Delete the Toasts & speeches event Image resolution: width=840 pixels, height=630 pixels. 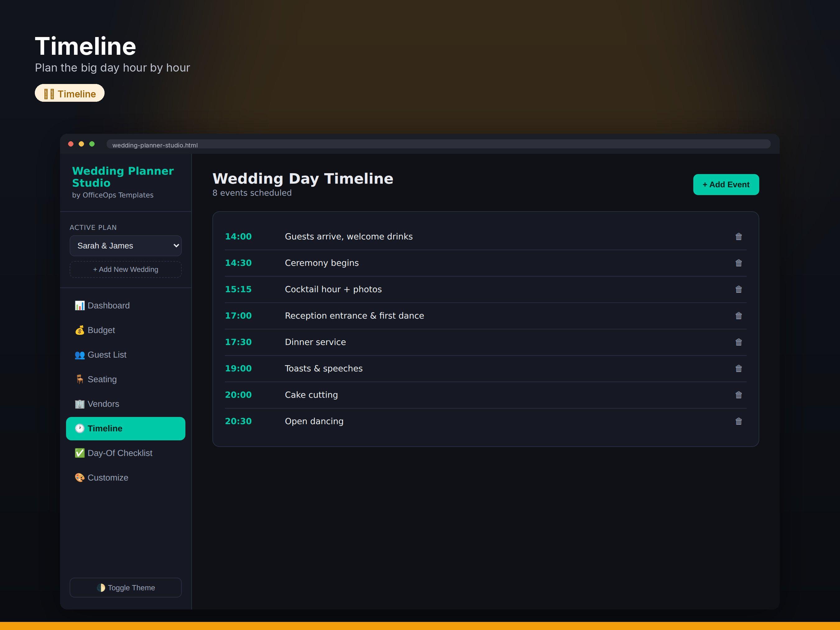point(738,368)
